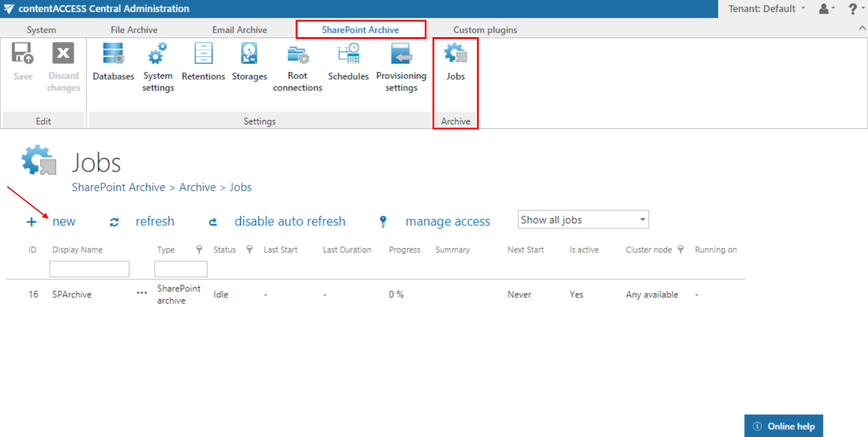Open the Databases settings icon
The width and height of the screenshot is (868, 437).
113,54
